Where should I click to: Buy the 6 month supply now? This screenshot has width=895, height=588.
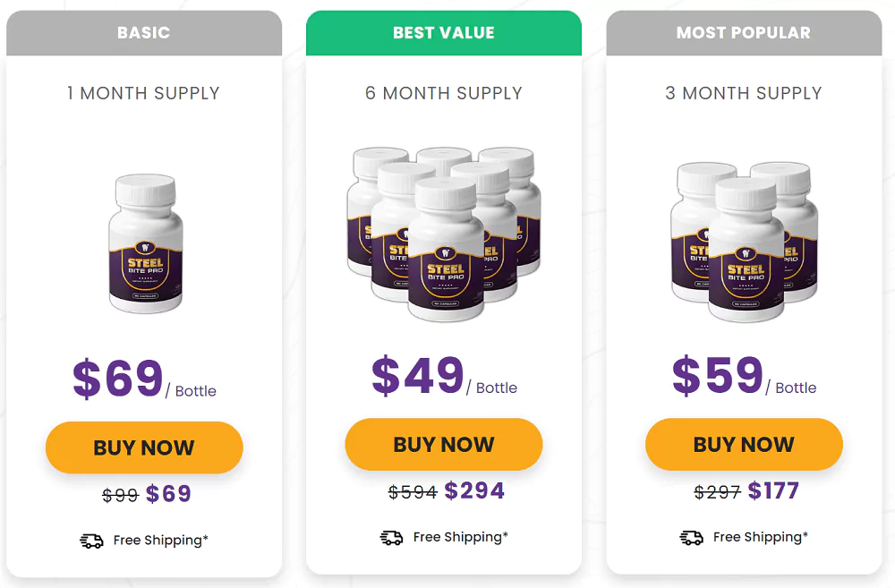click(444, 444)
